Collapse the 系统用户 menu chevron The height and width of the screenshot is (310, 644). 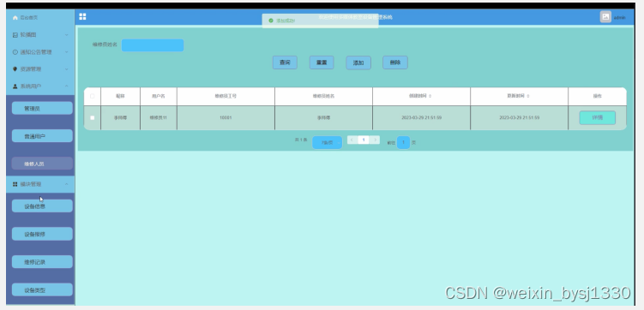coord(67,86)
